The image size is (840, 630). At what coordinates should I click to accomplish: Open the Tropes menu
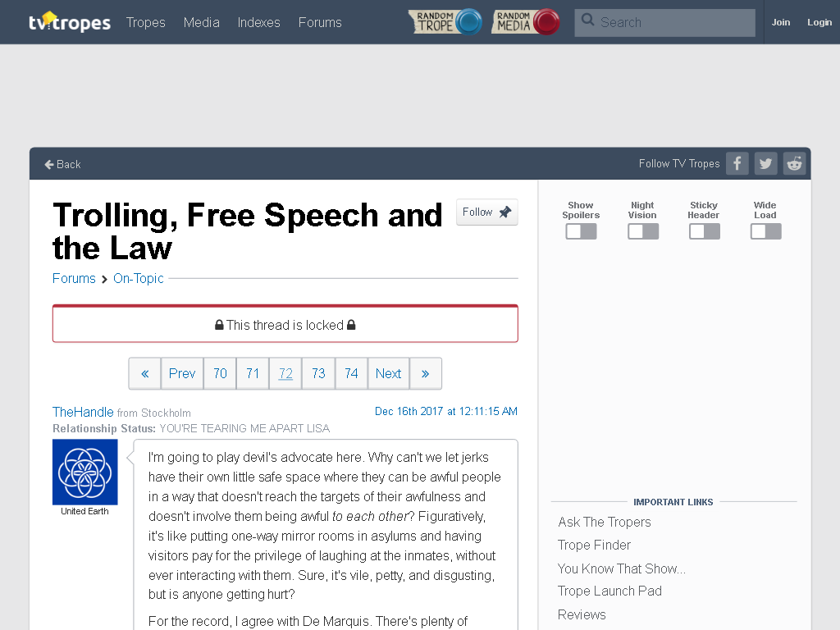click(x=146, y=22)
